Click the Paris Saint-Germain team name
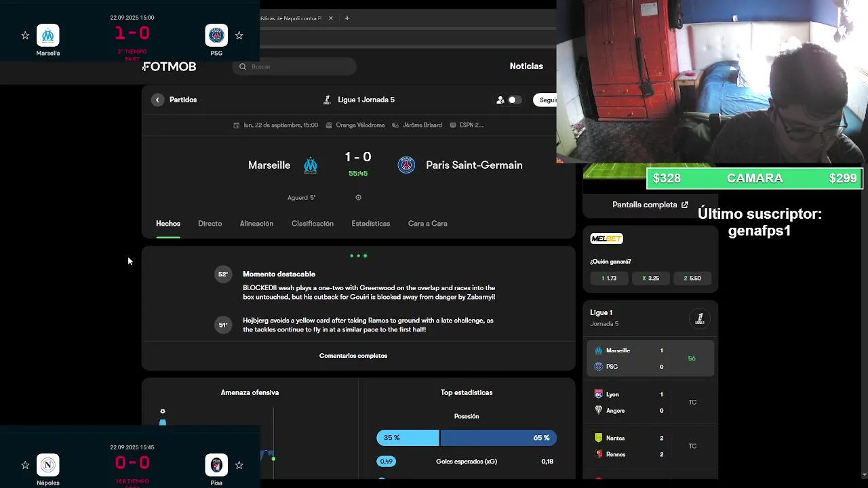 point(474,165)
